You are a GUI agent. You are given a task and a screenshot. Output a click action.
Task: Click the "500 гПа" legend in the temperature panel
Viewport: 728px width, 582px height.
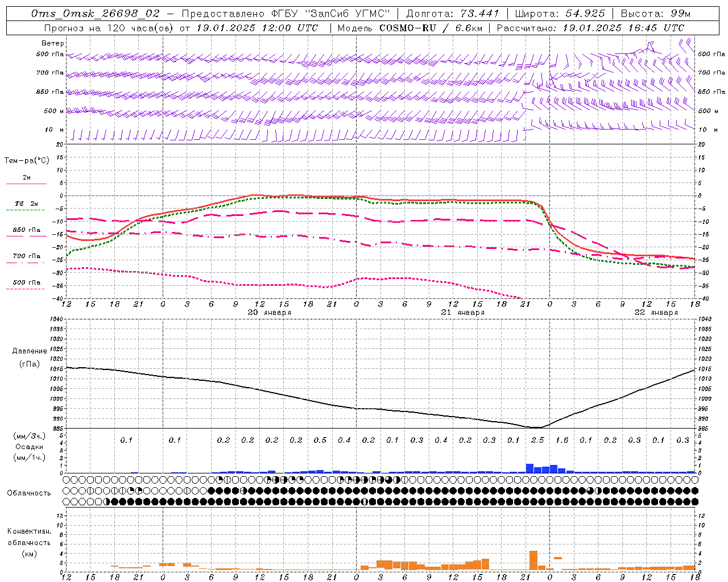[x=27, y=282]
